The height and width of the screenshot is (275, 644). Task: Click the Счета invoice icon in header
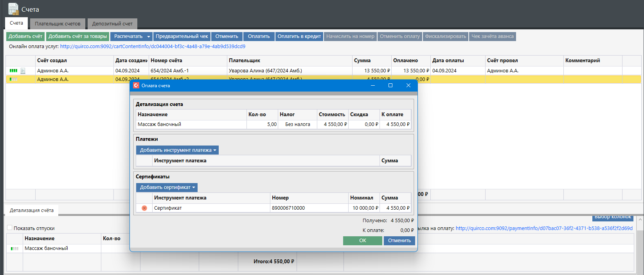click(x=13, y=9)
